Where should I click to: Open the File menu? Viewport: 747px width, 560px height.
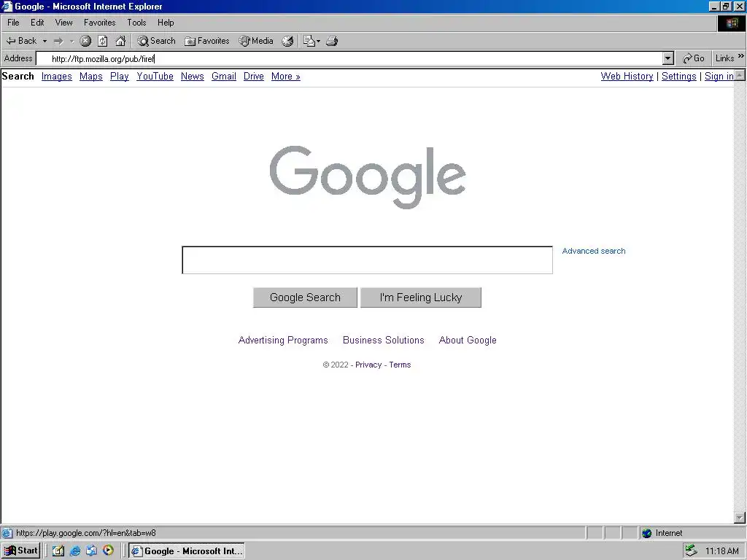[x=13, y=23]
